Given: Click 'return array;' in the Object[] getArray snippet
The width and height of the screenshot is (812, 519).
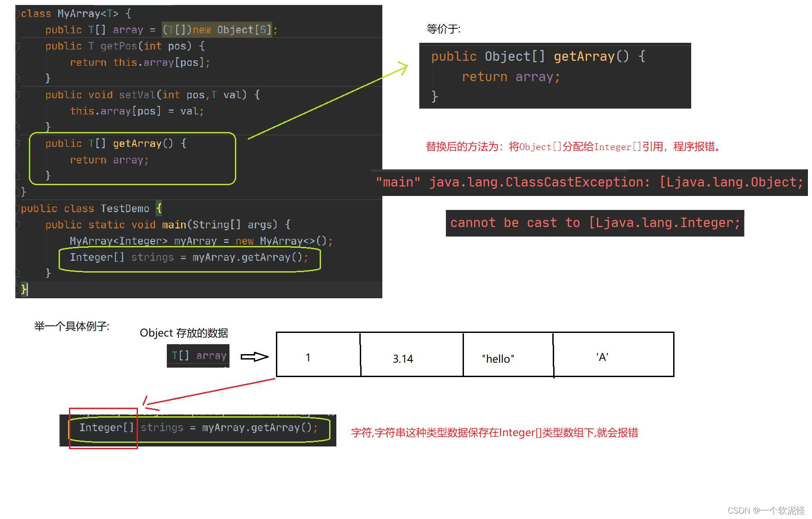Looking at the screenshot, I should click(511, 77).
